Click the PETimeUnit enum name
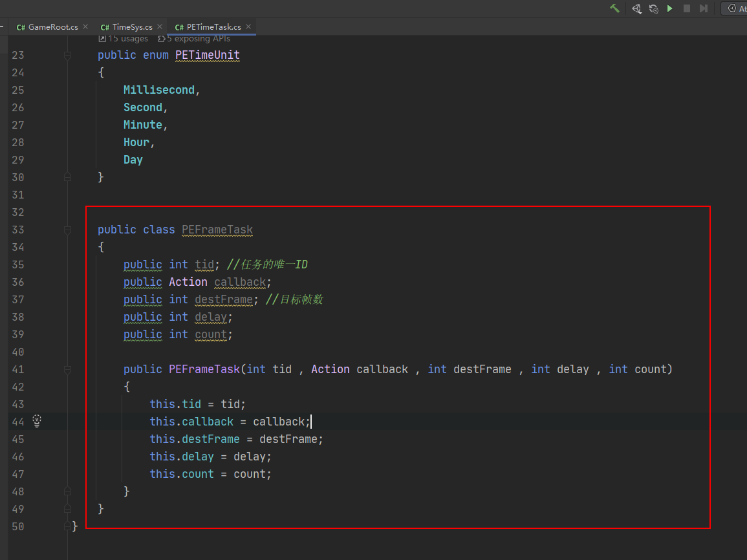 (x=207, y=55)
